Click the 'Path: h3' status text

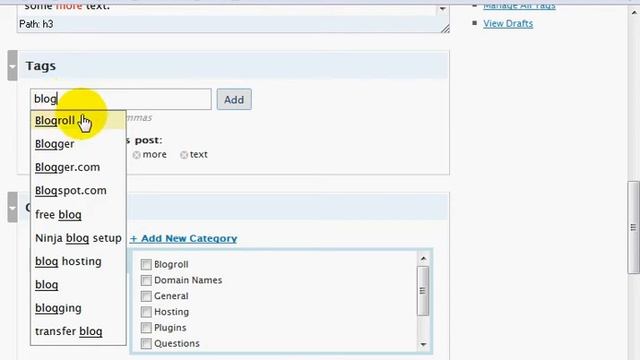(x=36, y=24)
